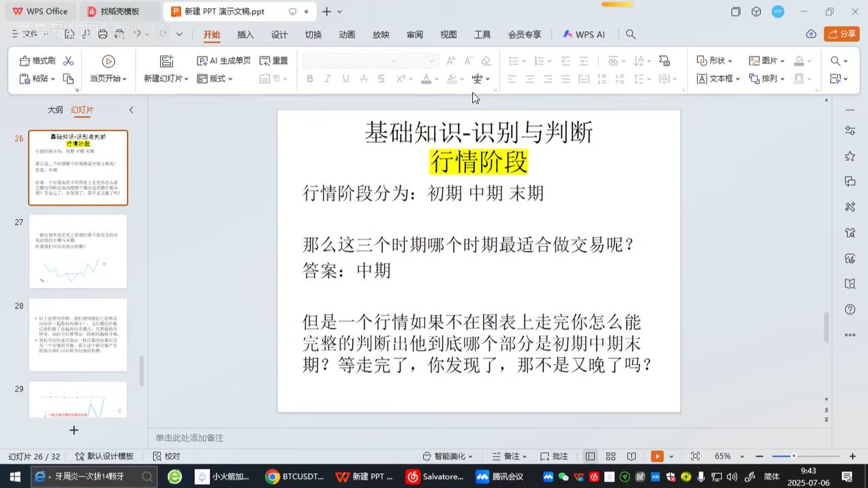Click the Print icon in quick access bar

click(x=102, y=34)
